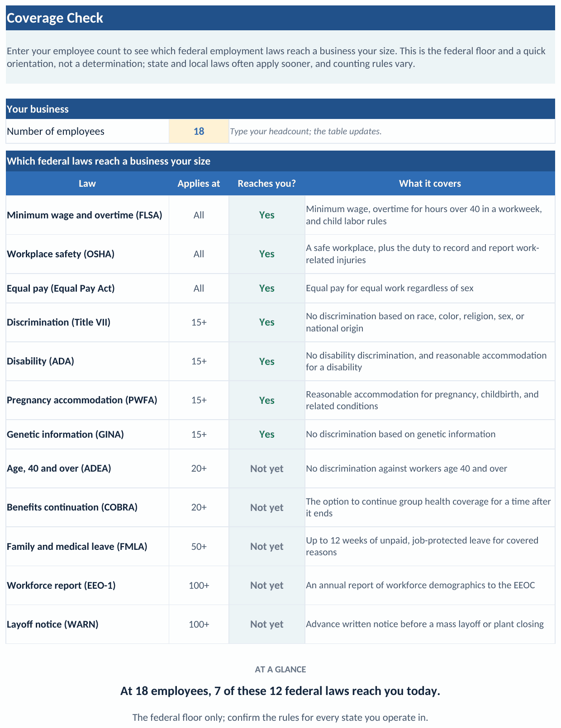This screenshot has height=728, width=561.
Task: Select the 'Genetic information (GINA)' cell
Action: click(87, 435)
